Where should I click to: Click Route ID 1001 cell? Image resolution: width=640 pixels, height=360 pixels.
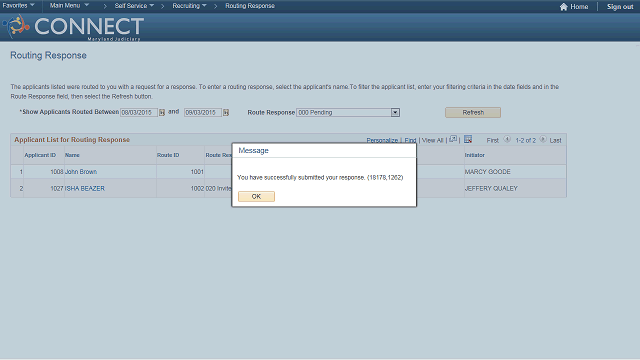click(197, 172)
